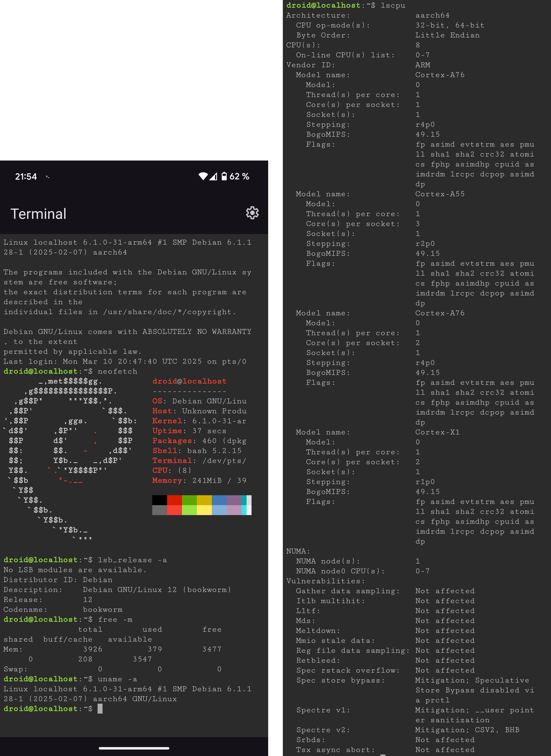Click the 'No LSB modules are available.' line
Screen dimensions: 551x756
(75, 570)
